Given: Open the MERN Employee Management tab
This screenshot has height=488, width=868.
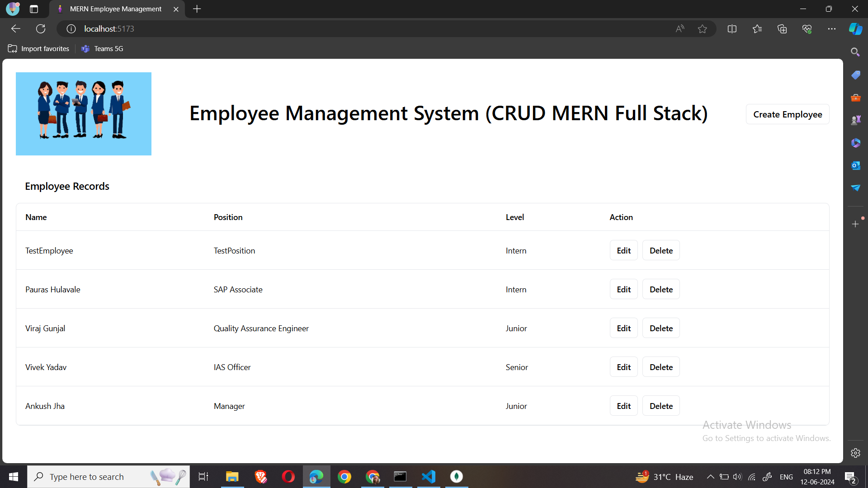Looking at the screenshot, I should tap(115, 9).
